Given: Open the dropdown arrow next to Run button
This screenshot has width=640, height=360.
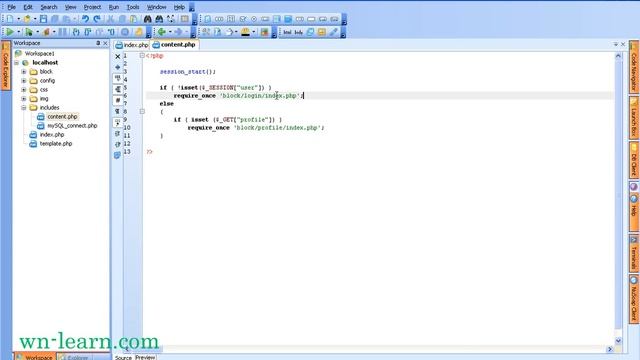Looking at the screenshot, I should click(x=18, y=32).
